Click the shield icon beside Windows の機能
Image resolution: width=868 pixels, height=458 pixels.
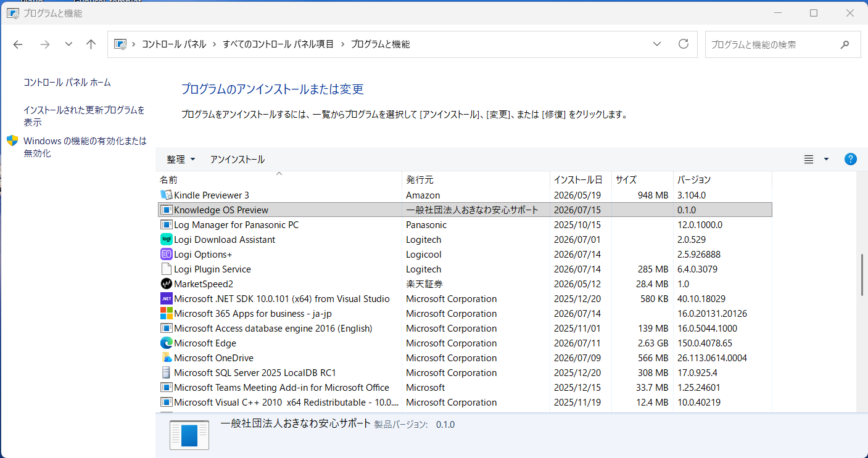pyautogui.click(x=12, y=141)
